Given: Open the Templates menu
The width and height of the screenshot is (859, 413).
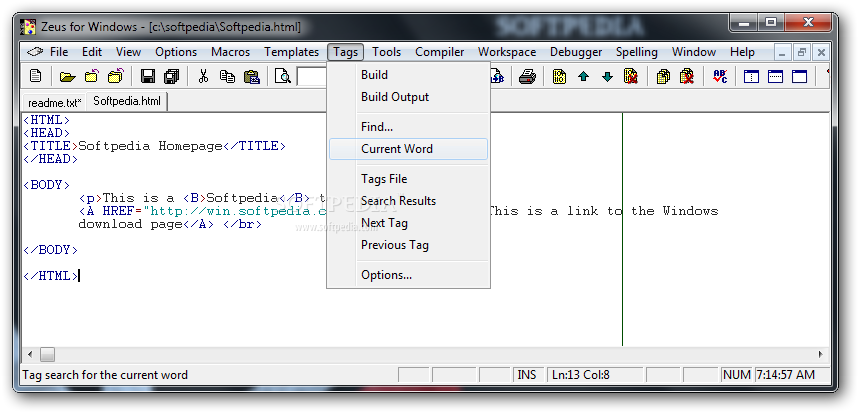Looking at the screenshot, I should coord(291,52).
